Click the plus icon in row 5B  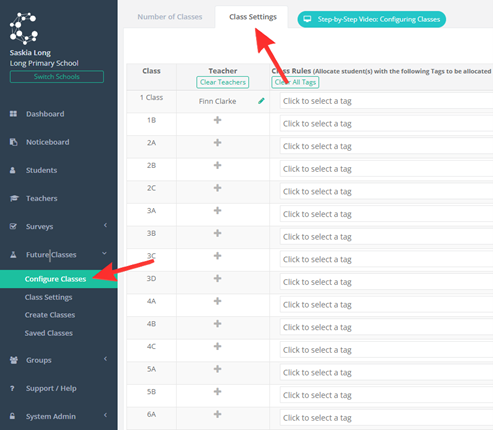pyautogui.click(x=217, y=391)
